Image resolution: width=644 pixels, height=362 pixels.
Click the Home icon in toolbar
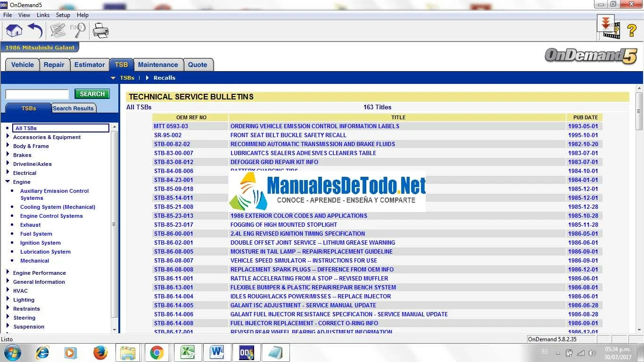click(14, 31)
